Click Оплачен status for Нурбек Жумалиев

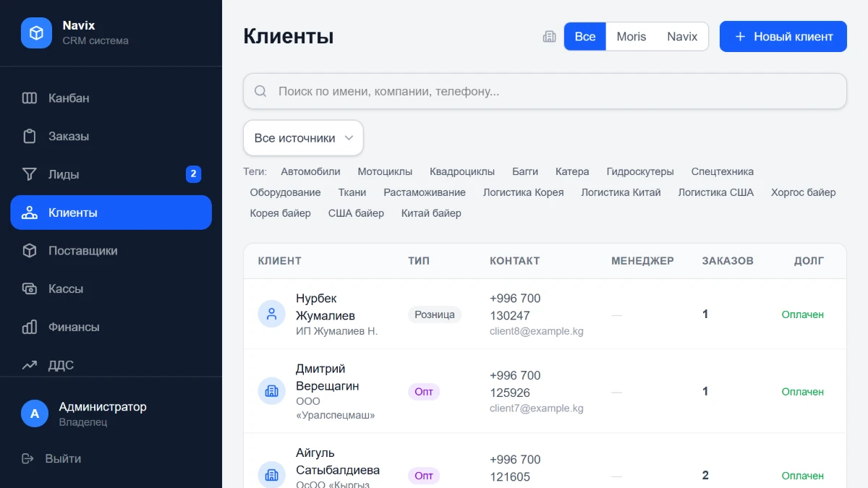[803, 314]
